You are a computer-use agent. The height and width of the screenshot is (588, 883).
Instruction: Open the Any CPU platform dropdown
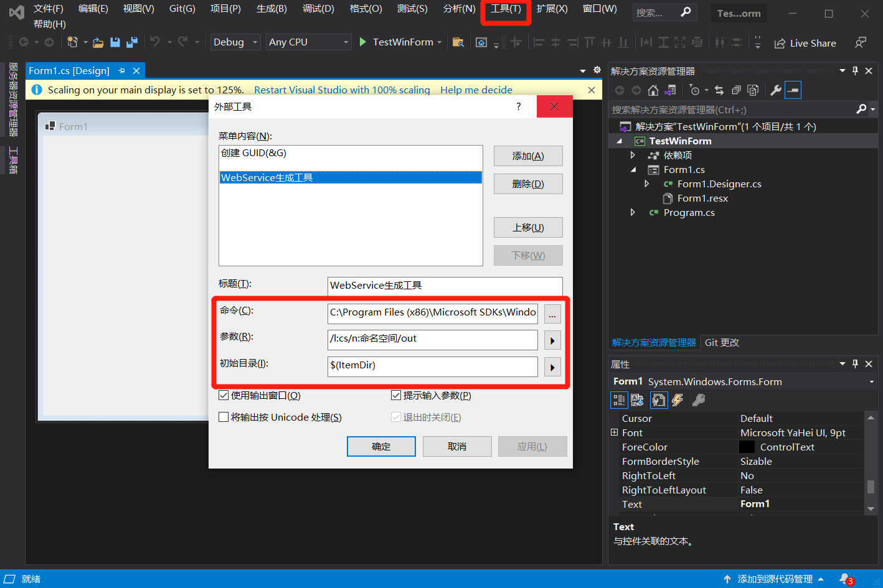pyautogui.click(x=309, y=42)
